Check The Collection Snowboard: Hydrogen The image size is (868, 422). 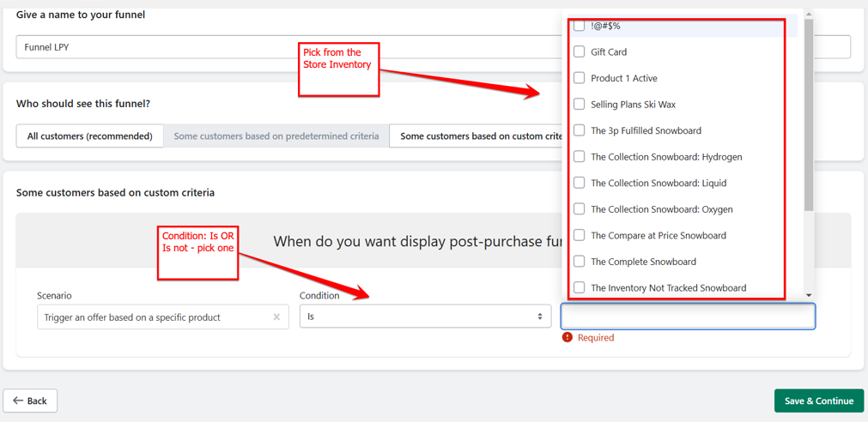click(580, 157)
